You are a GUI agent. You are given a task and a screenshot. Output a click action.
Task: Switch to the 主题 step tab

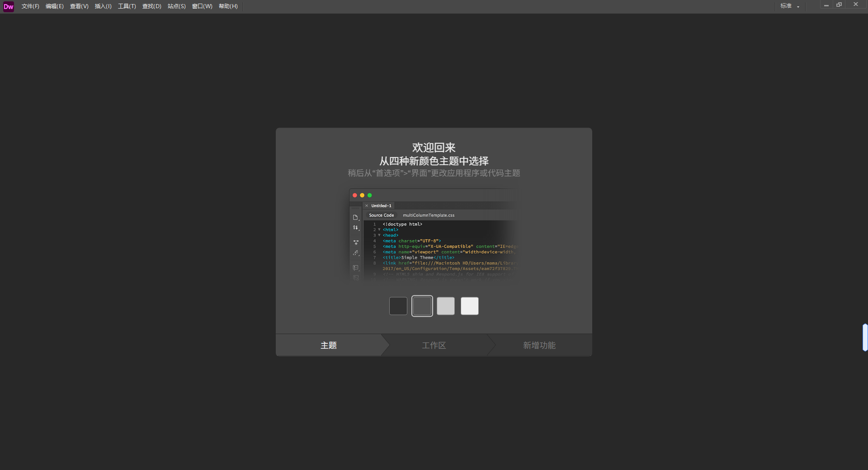[x=329, y=346]
